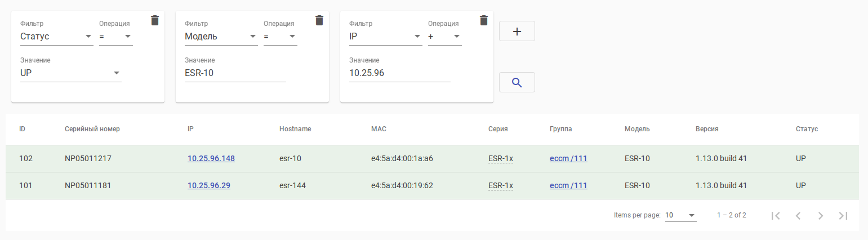Delete the Модель filter card
The image size is (868, 240).
pos(319,20)
